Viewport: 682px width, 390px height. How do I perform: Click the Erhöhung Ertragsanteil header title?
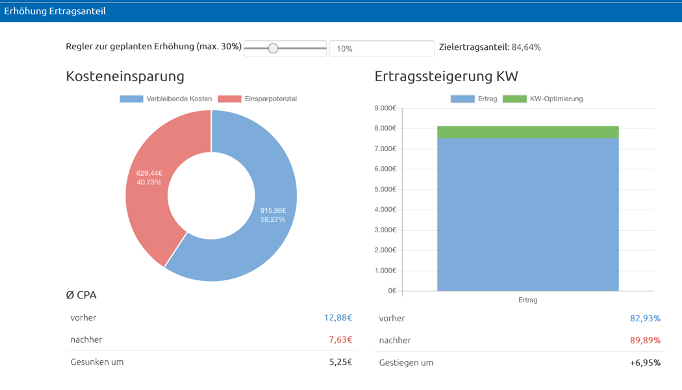coord(55,11)
